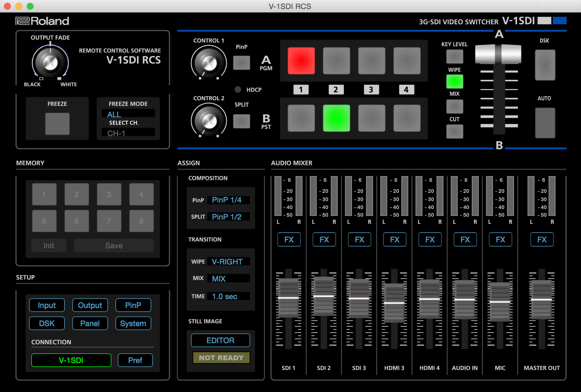Open the PinP composition dropdown PinP 1/4
Image resolution: width=581 pixels, height=392 pixels.
click(229, 200)
